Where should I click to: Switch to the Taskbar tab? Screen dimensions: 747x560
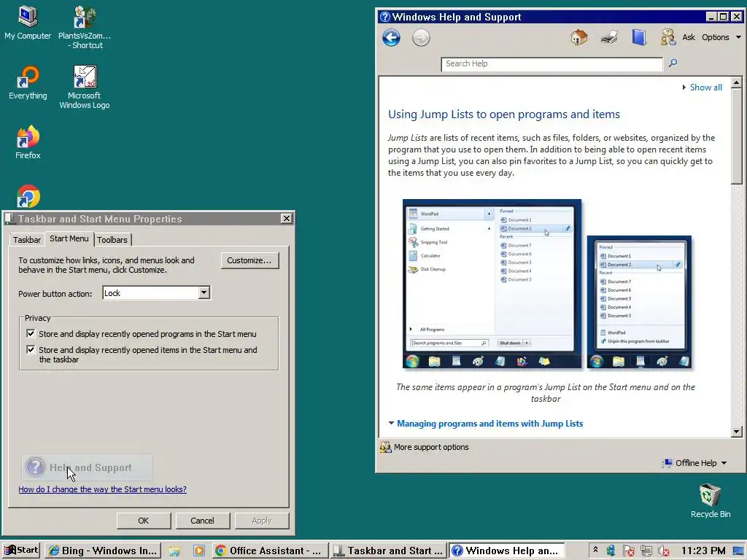(x=27, y=239)
